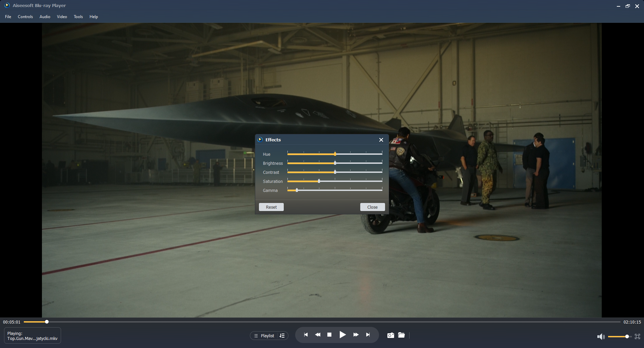Click the Hue label in Effects

pyautogui.click(x=267, y=154)
